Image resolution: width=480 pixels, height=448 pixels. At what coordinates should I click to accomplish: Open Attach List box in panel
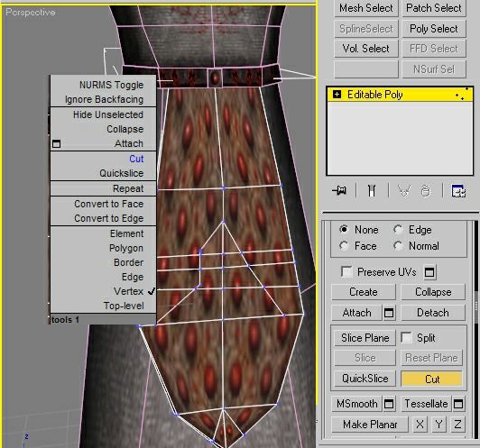pyautogui.click(x=389, y=313)
